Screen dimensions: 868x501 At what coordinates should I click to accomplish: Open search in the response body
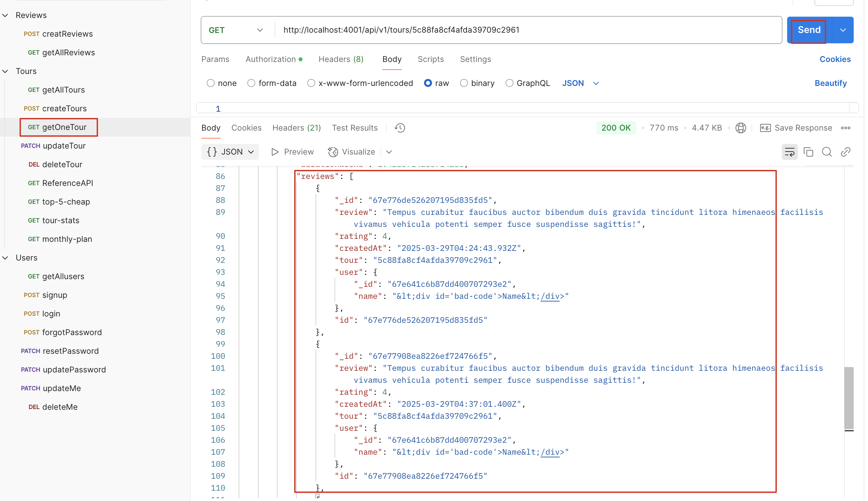click(x=826, y=152)
